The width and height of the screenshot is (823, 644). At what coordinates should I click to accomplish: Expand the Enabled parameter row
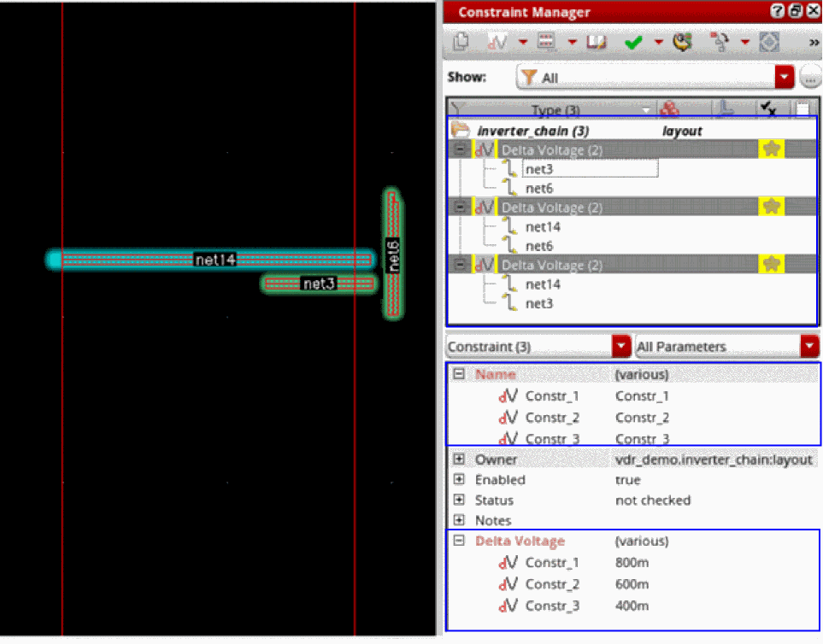459,479
